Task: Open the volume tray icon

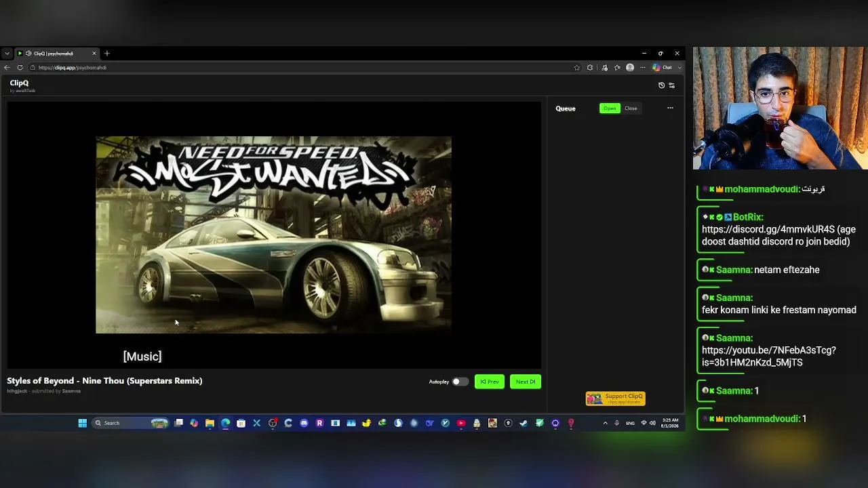Action: pyautogui.click(x=652, y=423)
